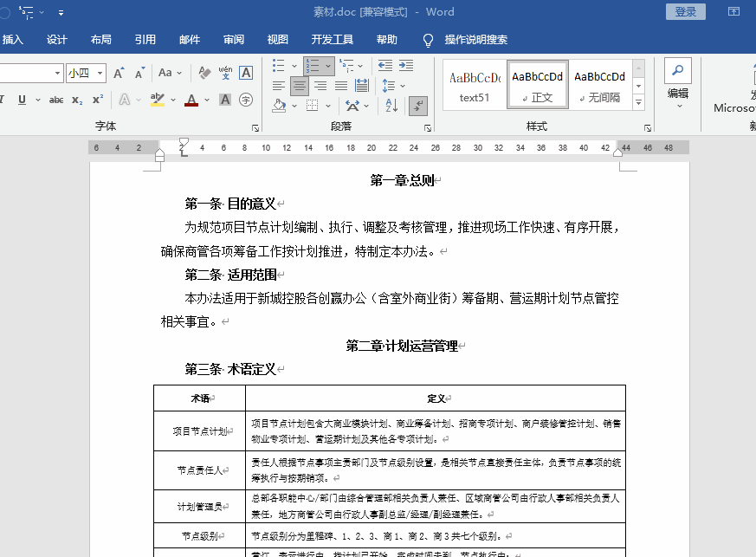Open font name dropdown
This screenshot has height=557, width=756.
tap(57, 74)
